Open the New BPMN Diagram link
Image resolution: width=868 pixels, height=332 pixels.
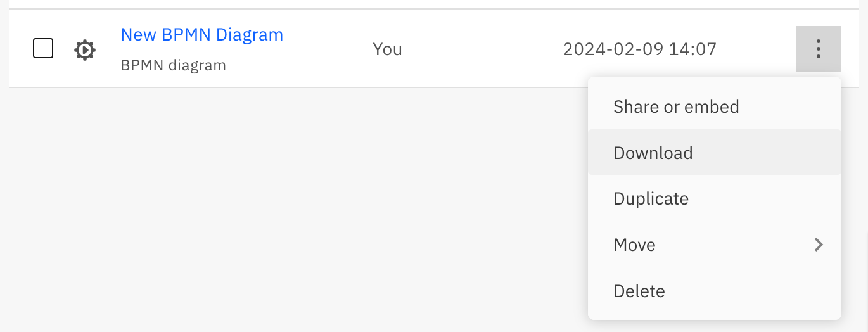(201, 34)
